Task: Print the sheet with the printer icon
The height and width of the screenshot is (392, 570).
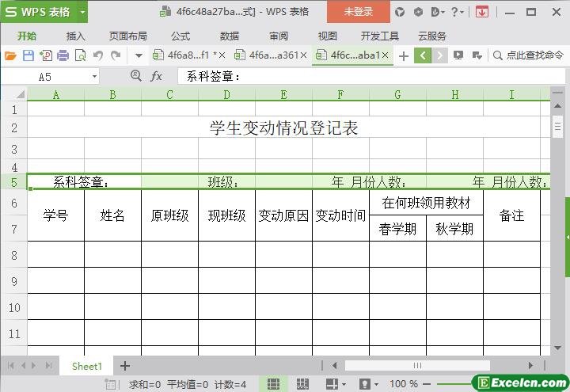Action: click(63, 55)
